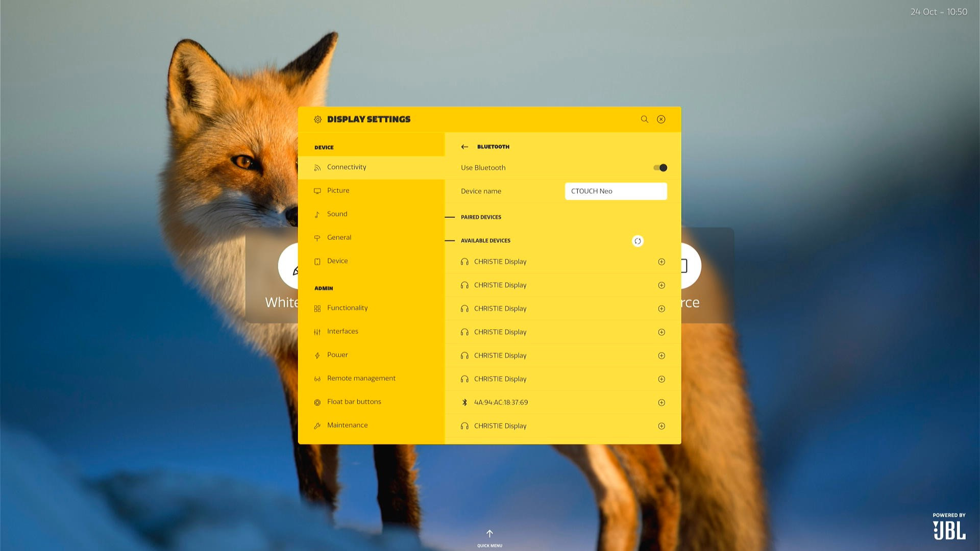Viewport: 980px width, 551px height.
Task: Open General settings
Action: [371, 238]
